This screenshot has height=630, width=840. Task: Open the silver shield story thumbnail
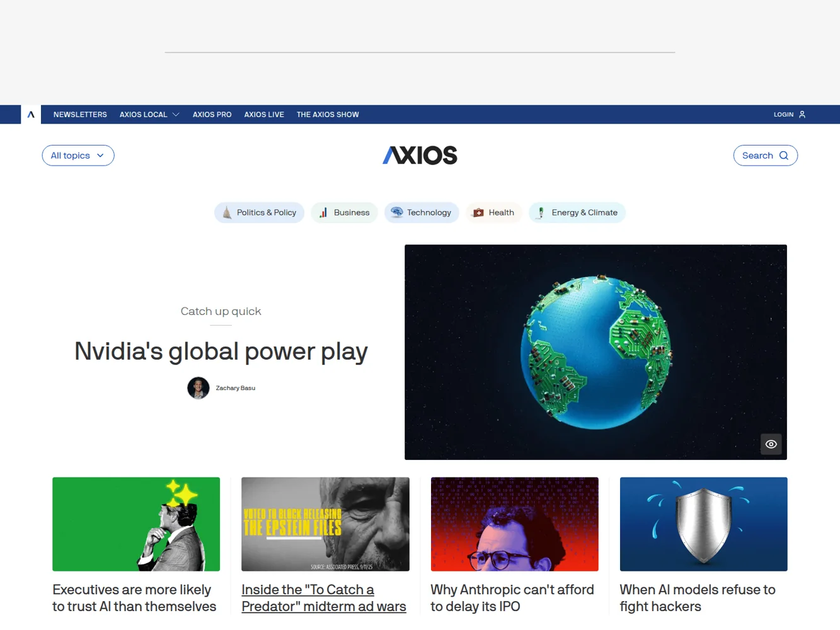703,524
